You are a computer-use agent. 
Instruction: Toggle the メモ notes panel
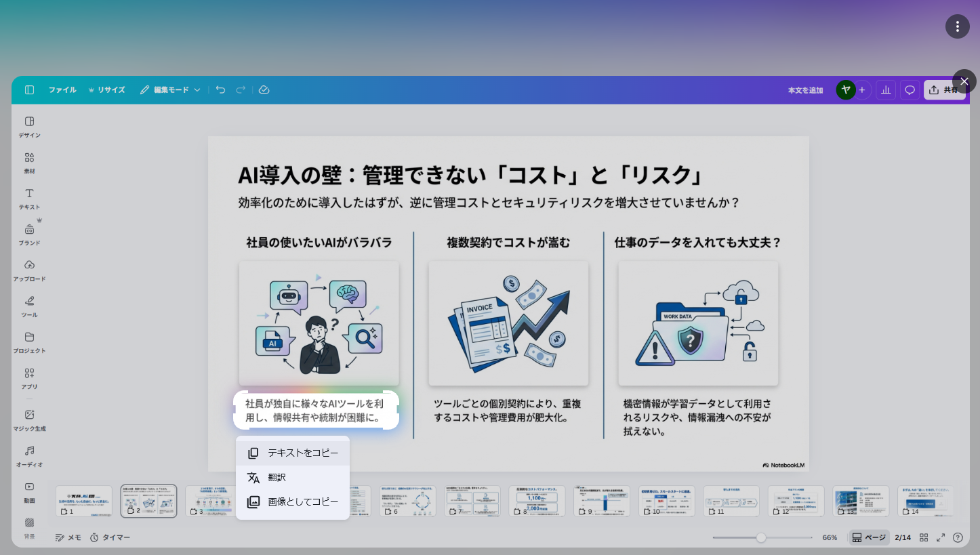pos(68,537)
